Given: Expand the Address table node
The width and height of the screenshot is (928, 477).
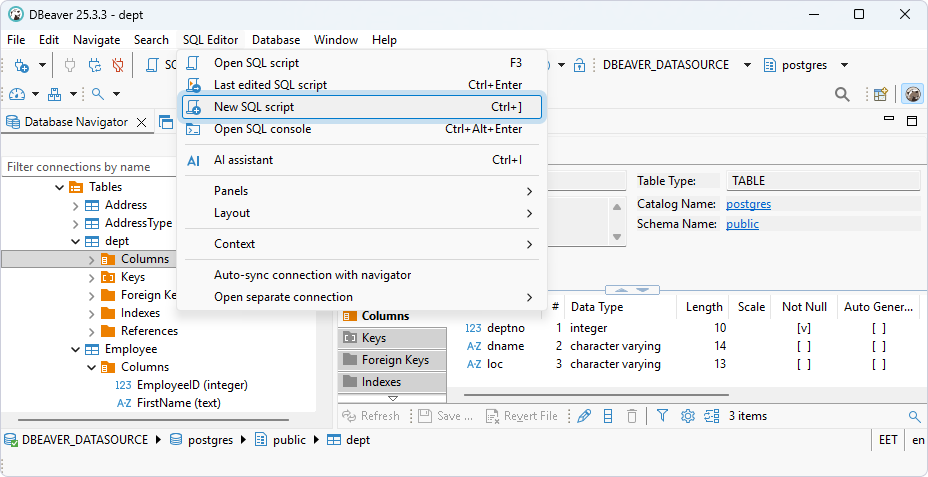Looking at the screenshot, I should point(75,206).
